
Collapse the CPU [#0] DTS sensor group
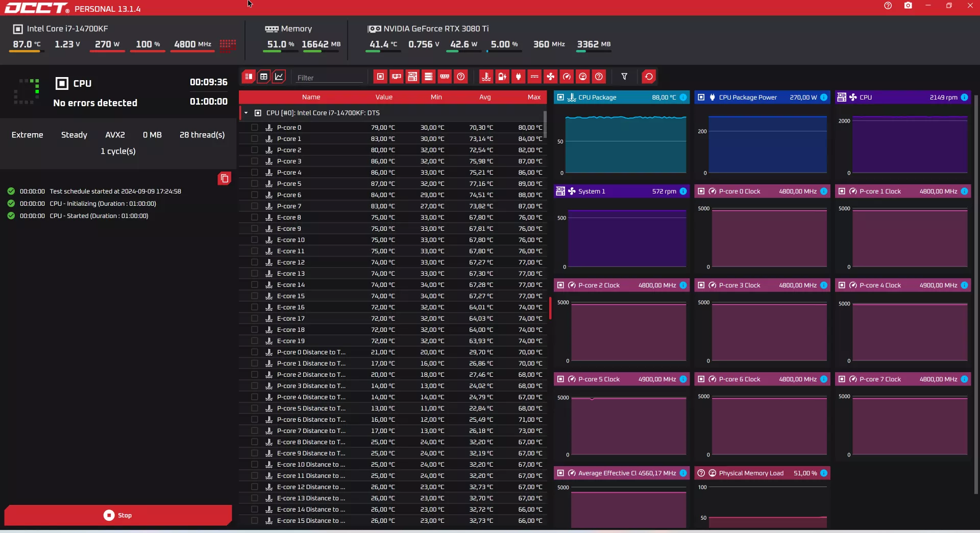tap(246, 113)
